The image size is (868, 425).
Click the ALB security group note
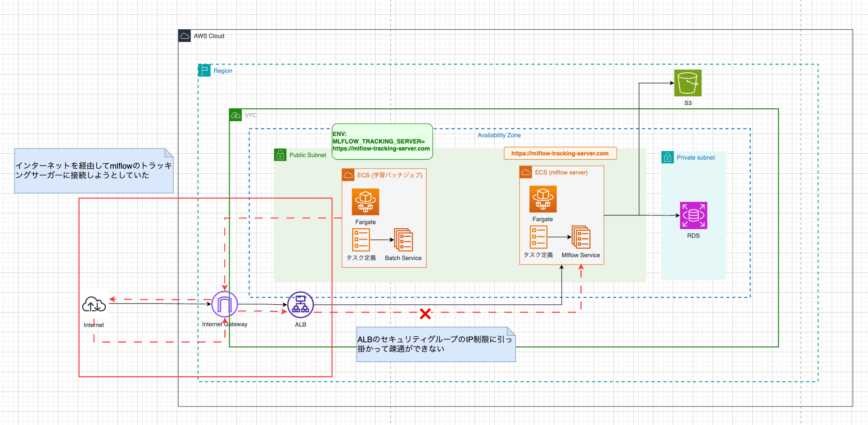pos(436,344)
